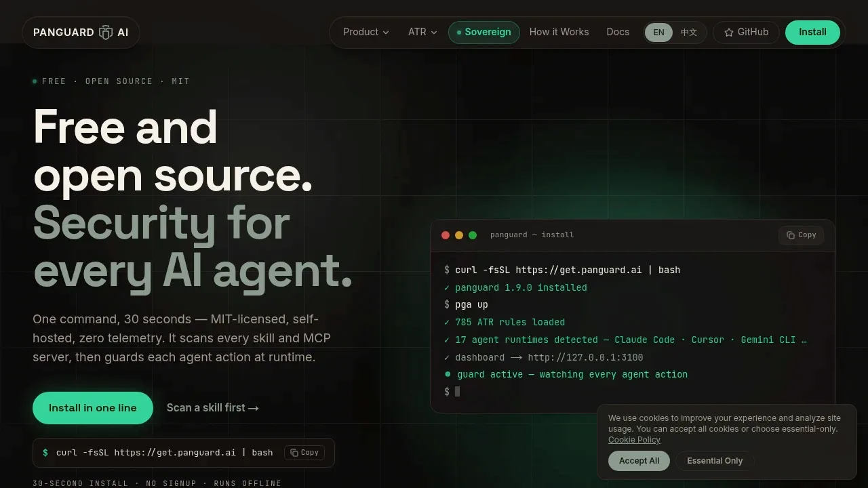The width and height of the screenshot is (868, 488).
Task: Follow the Scan a skill first link
Action: (213, 408)
